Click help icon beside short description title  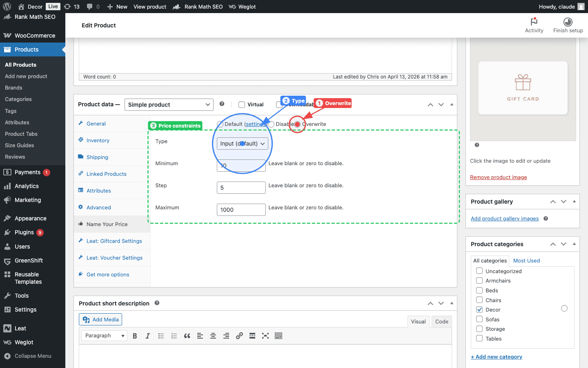pos(157,303)
